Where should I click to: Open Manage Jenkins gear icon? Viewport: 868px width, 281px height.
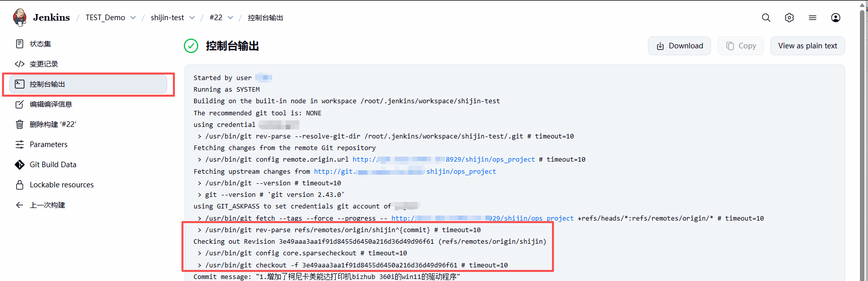789,18
